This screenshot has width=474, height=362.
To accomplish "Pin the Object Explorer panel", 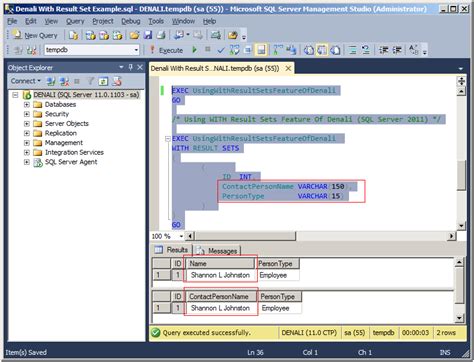I will 131,67.
